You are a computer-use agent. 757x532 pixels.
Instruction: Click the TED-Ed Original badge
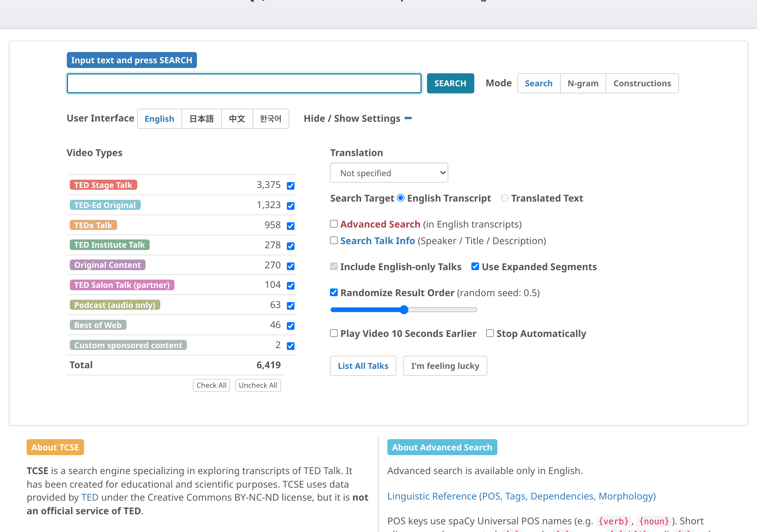pyautogui.click(x=105, y=205)
